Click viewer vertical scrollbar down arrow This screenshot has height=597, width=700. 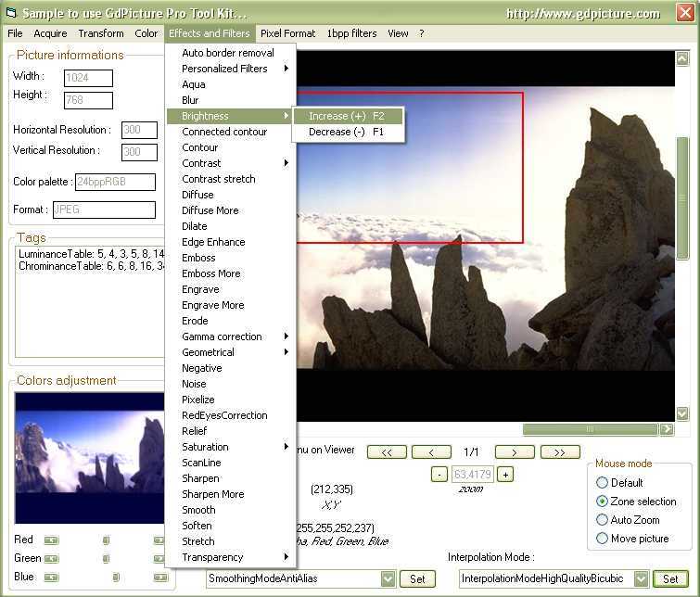[x=682, y=413]
